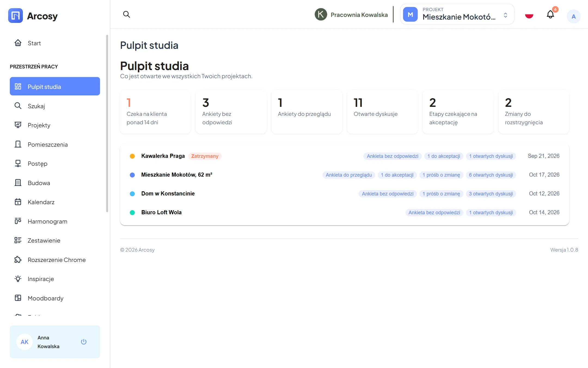Viewport: 588px width, 368px height.
Task: Open the Kawalerka Praga project row
Action: pos(344,156)
